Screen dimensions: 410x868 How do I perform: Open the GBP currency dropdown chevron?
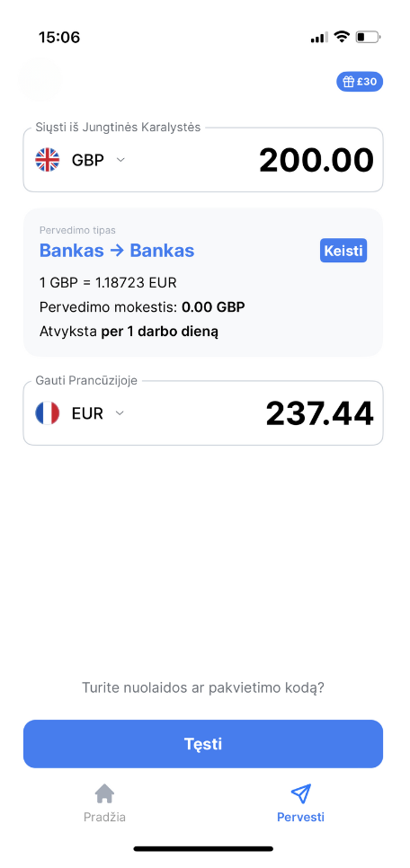pos(120,160)
